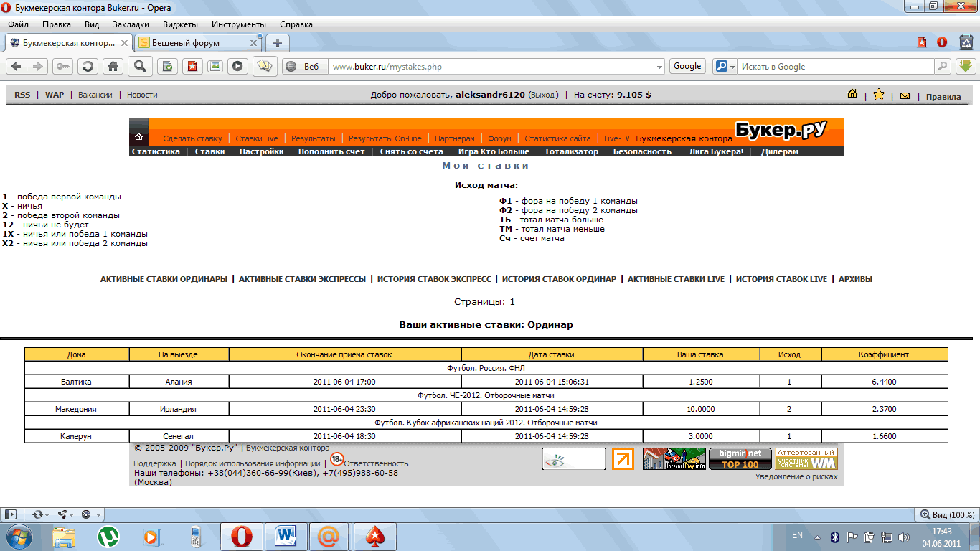Open the envelope messages icon on site
The width and height of the screenshot is (980, 551).
905,95
